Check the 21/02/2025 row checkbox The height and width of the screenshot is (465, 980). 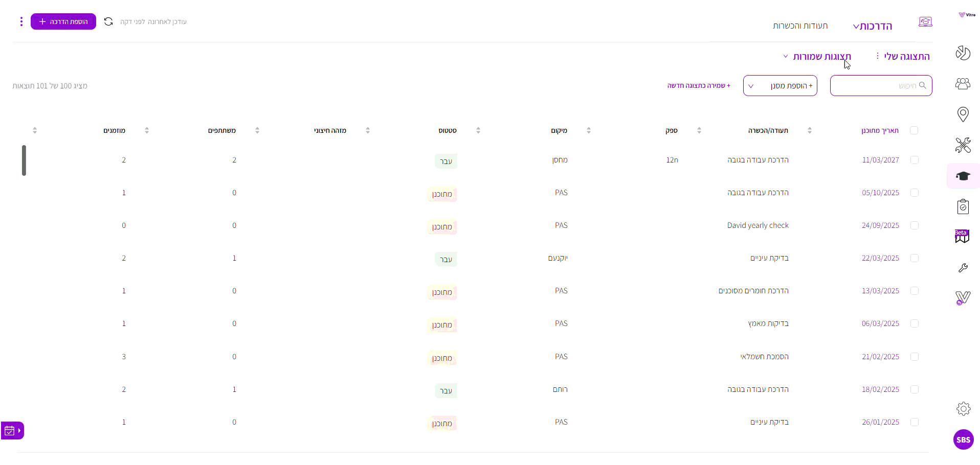pos(915,357)
